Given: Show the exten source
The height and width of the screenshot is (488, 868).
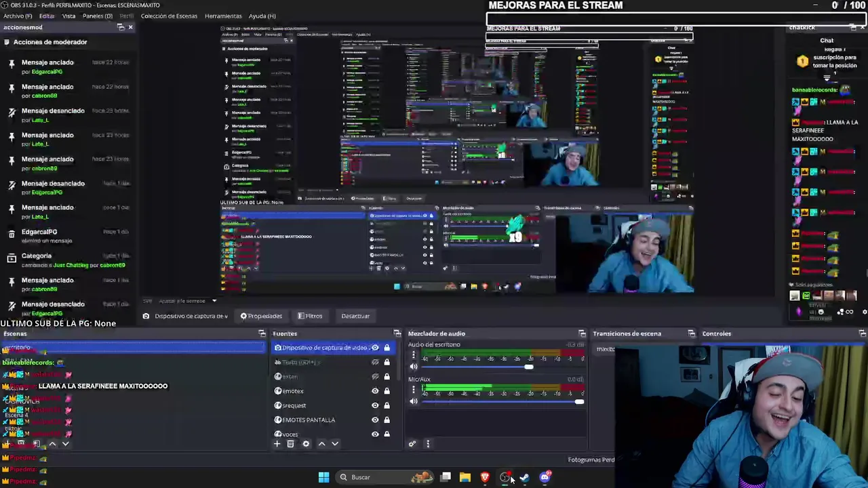Looking at the screenshot, I should click(375, 376).
